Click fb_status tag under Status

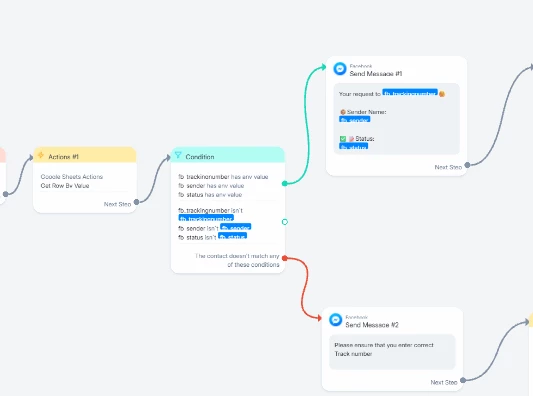coord(354,146)
